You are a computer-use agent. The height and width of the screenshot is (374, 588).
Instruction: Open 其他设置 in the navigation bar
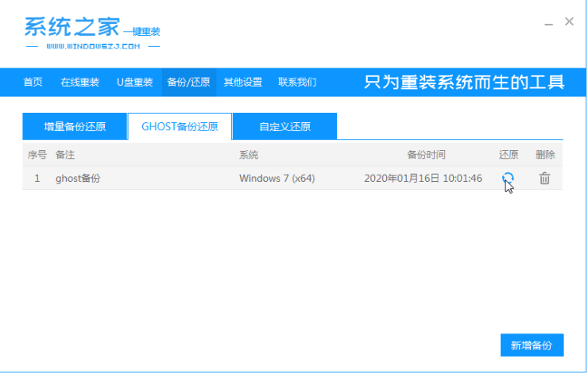coord(242,82)
